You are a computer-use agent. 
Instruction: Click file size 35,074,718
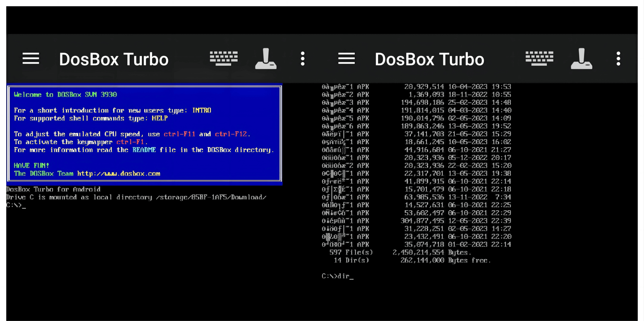(424, 244)
